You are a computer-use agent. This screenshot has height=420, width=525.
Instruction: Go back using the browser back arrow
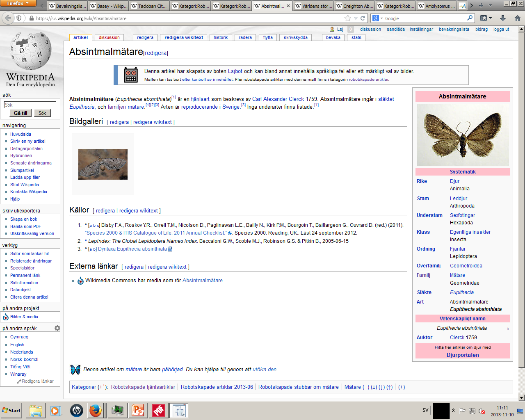[x=8, y=18]
